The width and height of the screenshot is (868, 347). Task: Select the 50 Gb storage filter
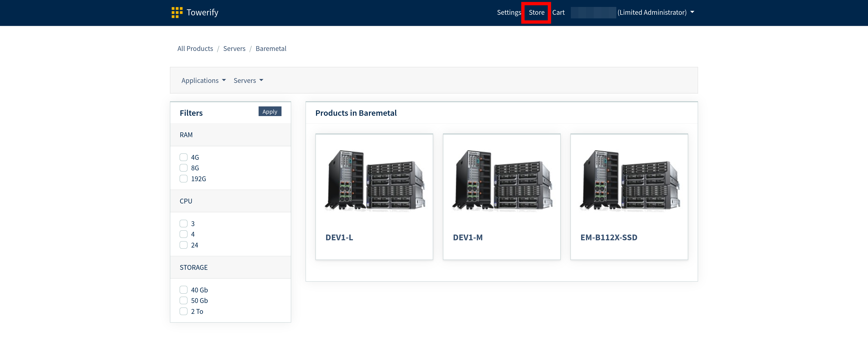tap(183, 301)
